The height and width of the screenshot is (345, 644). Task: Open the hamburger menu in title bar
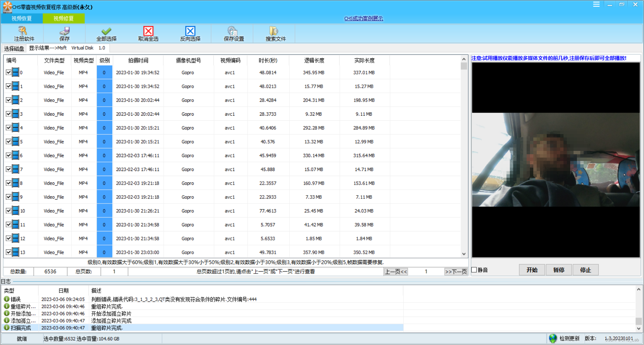(x=596, y=4)
